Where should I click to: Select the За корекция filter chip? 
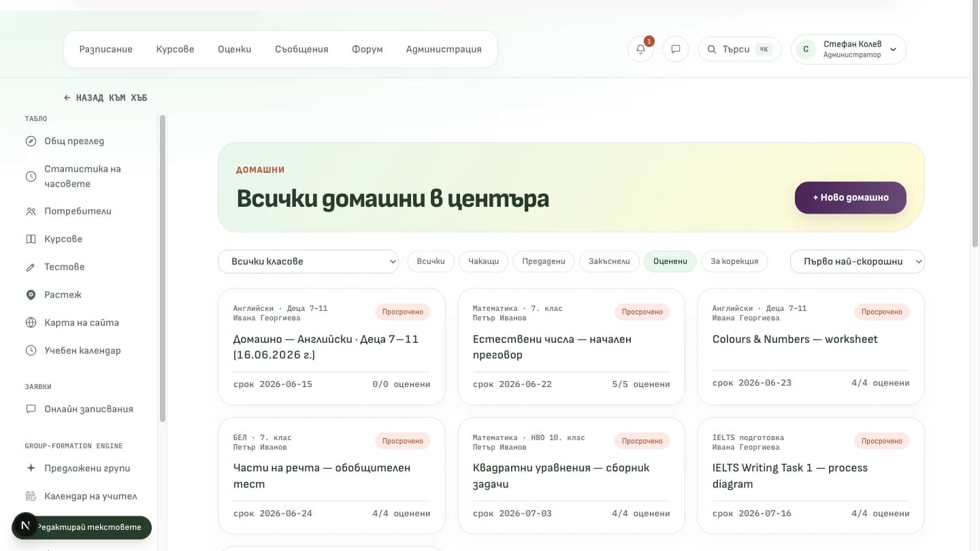click(734, 261)
